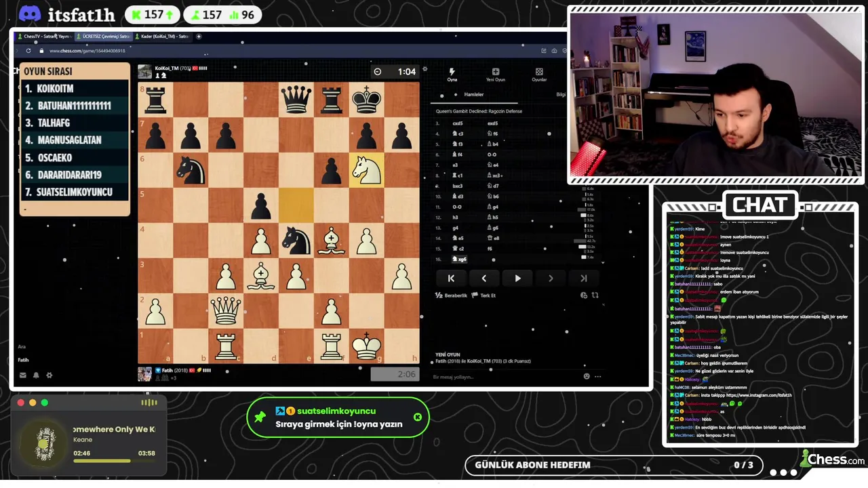Switch to the ChessTV browser tab
The image size is (868, 488).
click(x=43, y=37)
